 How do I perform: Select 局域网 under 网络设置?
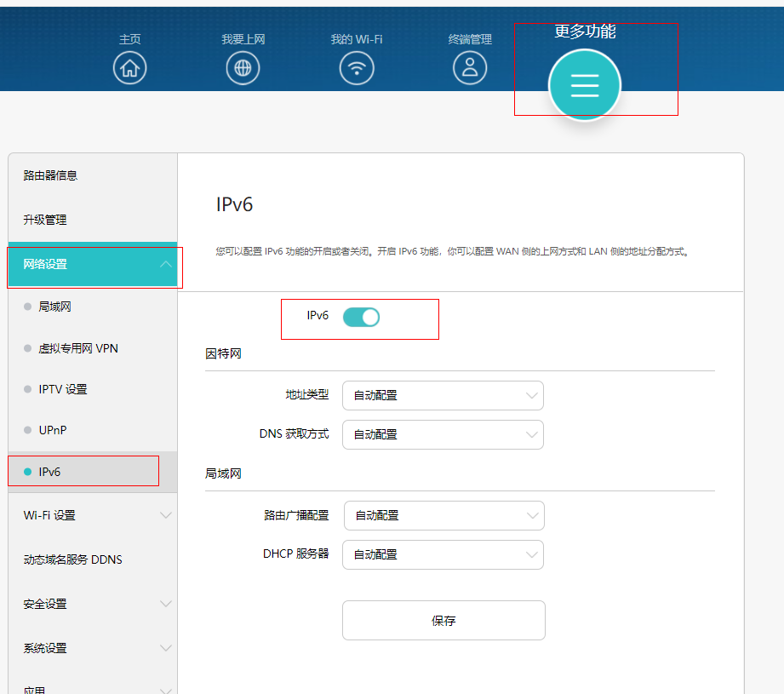point(60,307)
